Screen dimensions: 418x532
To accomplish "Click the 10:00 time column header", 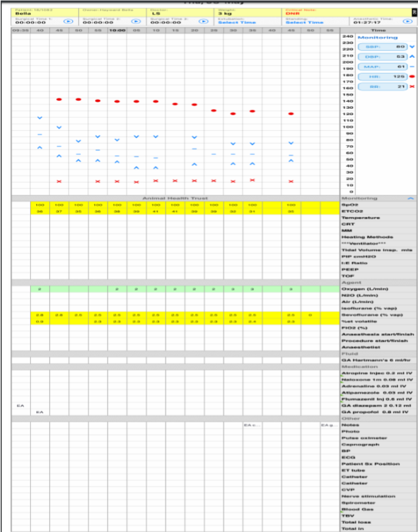I will click(116, 30).
